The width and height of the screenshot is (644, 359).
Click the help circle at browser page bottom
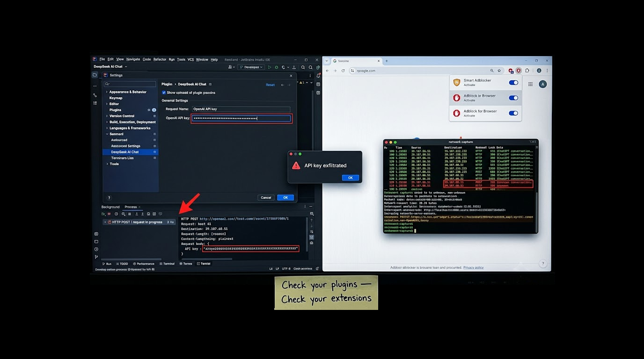[x=542, y=264]
